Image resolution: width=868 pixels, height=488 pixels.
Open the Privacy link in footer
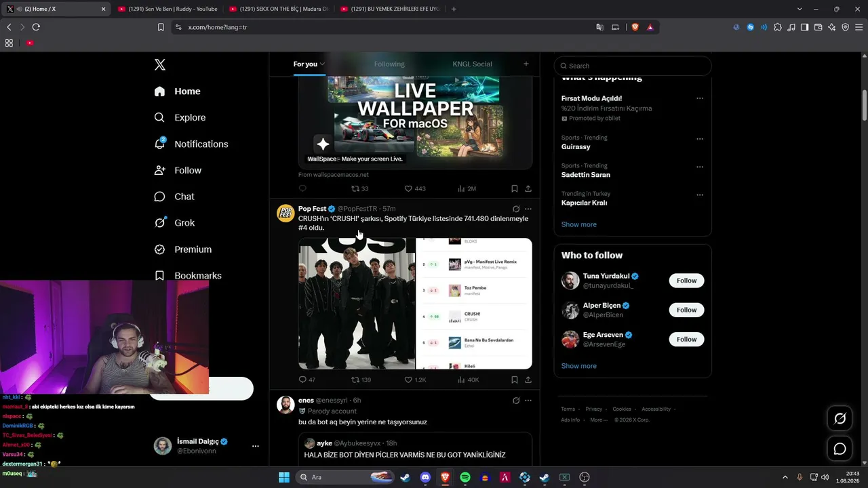click(593, 409)
